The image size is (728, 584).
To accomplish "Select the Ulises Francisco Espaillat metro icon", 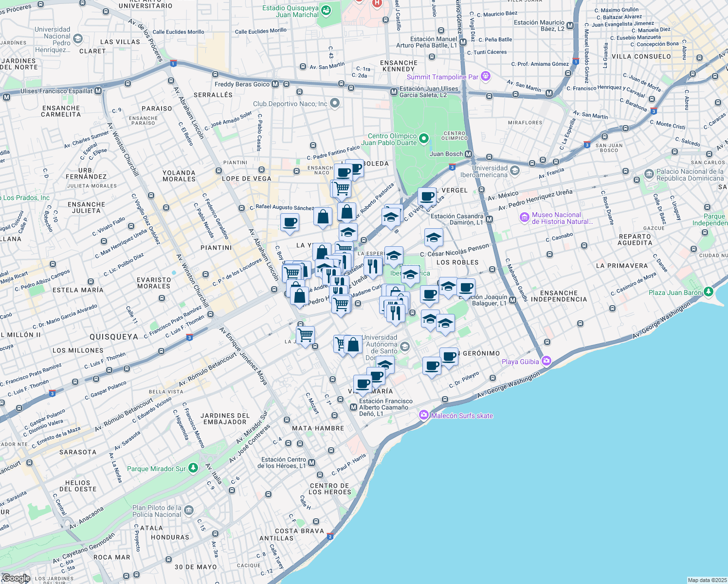I will pos(98,91).
